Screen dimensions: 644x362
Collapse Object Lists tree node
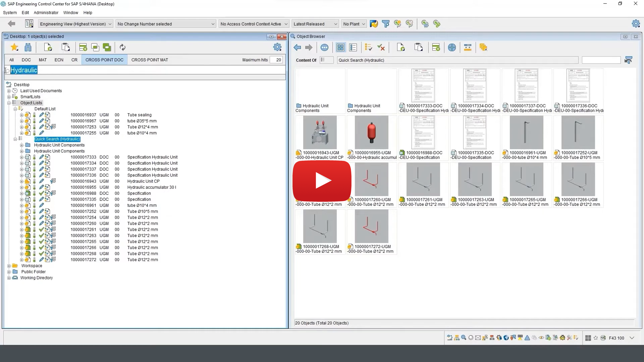coord(9,103)
